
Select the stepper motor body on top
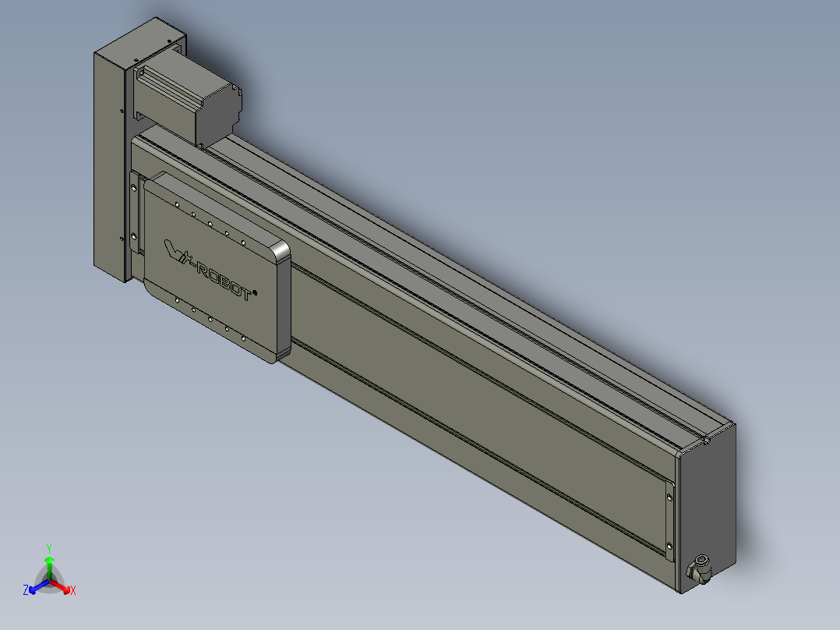(x=188, y=101)
